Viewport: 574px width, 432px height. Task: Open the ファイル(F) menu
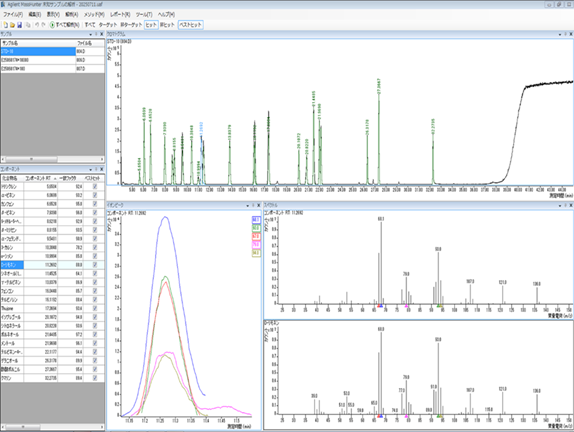tap(13, 15)
